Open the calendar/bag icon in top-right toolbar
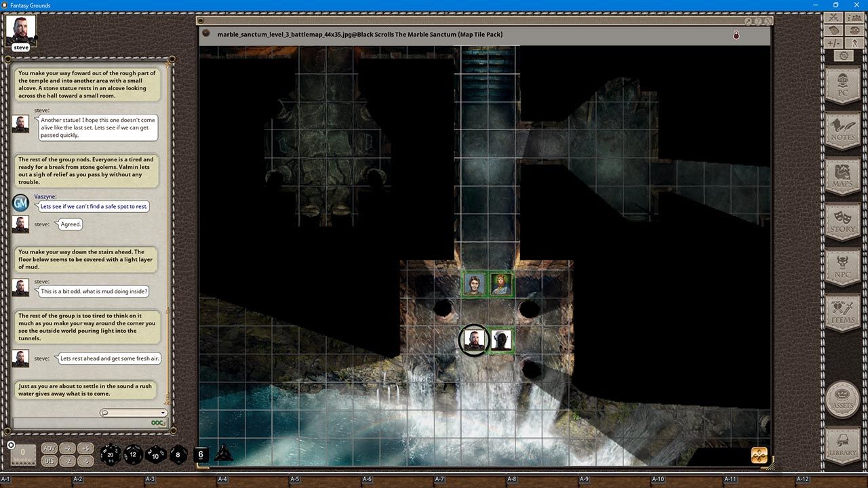The image size is (868, 488). pos(835,30)
